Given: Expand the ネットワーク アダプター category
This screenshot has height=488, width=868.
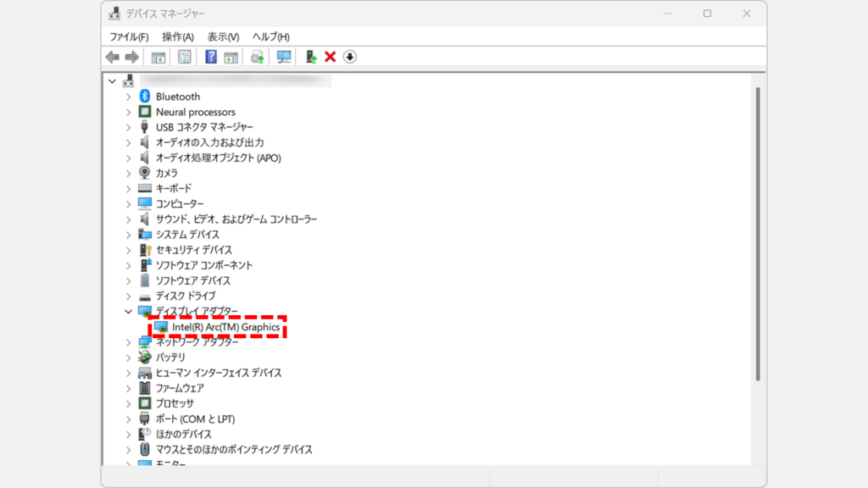Looking at the screenshot, I should point(128,342).
